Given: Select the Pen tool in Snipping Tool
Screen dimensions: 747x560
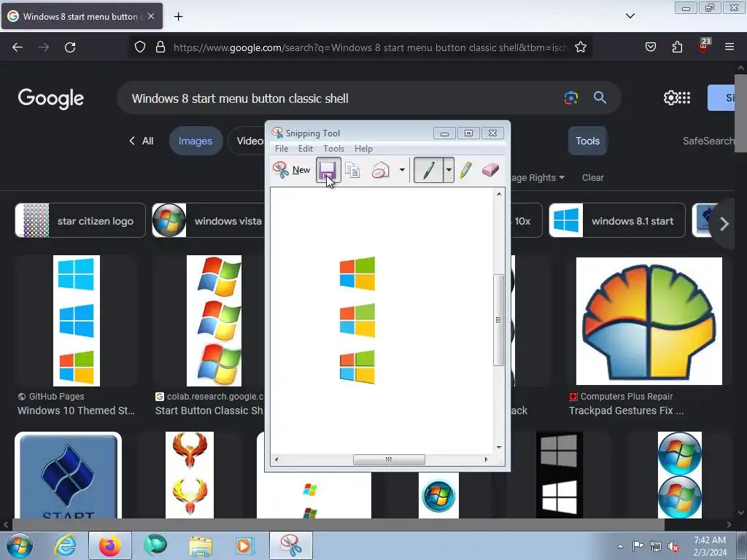Looking at the screenshot, I should 428,170.
